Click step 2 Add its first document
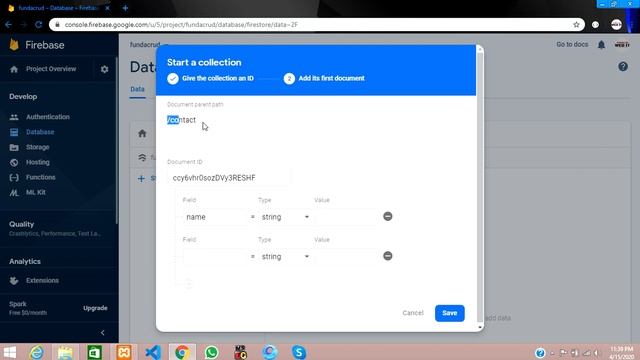The height and width of the screenshot is (360, 640). (x=324, y=78)
